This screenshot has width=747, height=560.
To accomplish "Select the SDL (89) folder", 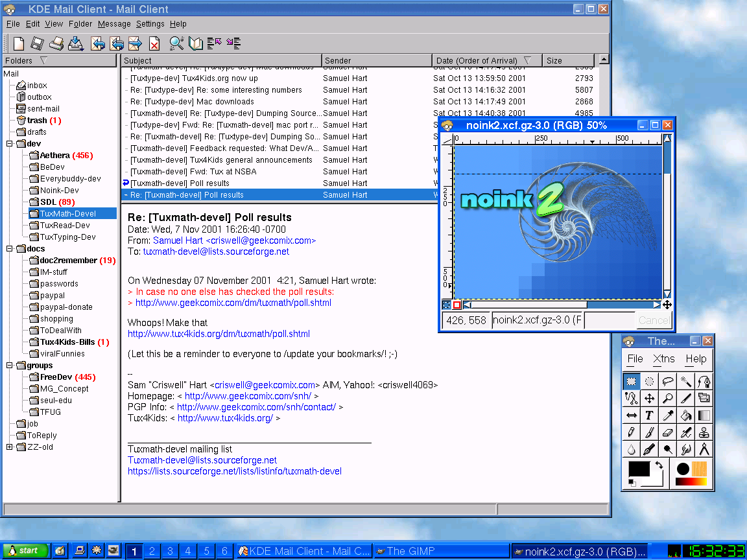I will click(57, 202).
